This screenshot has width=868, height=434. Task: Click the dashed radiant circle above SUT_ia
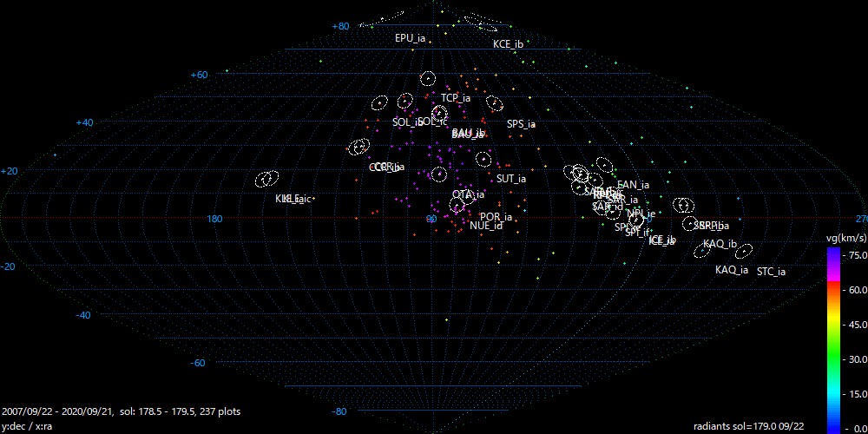(x=483, y=159)
